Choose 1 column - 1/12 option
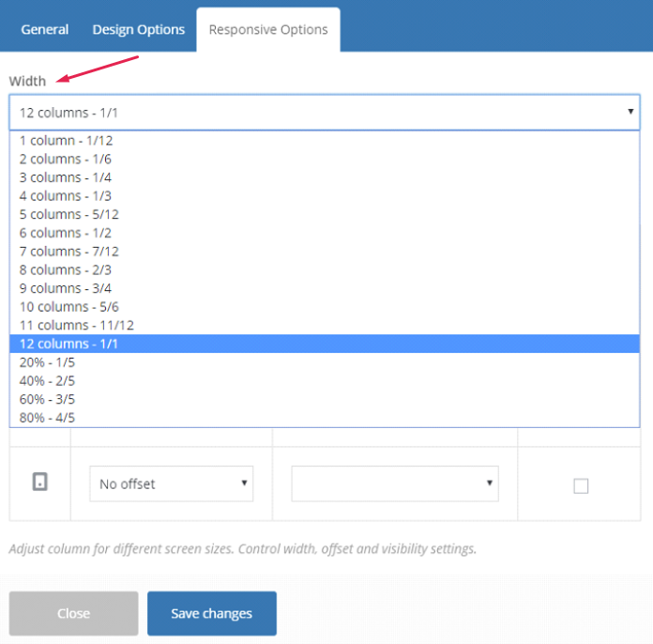 click(67, 141)
